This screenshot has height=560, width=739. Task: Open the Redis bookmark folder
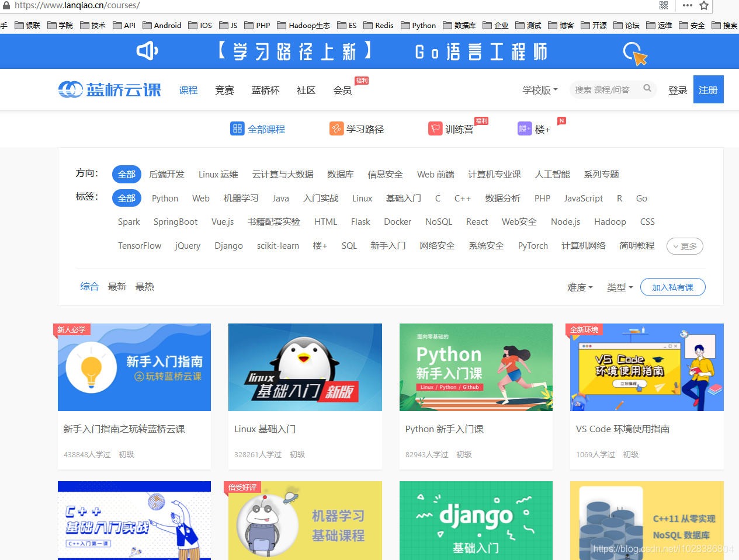tap(379, 25)
